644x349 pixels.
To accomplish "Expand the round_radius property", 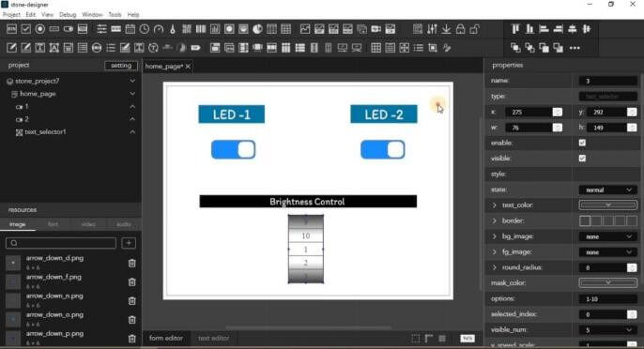I will [494, 267].
